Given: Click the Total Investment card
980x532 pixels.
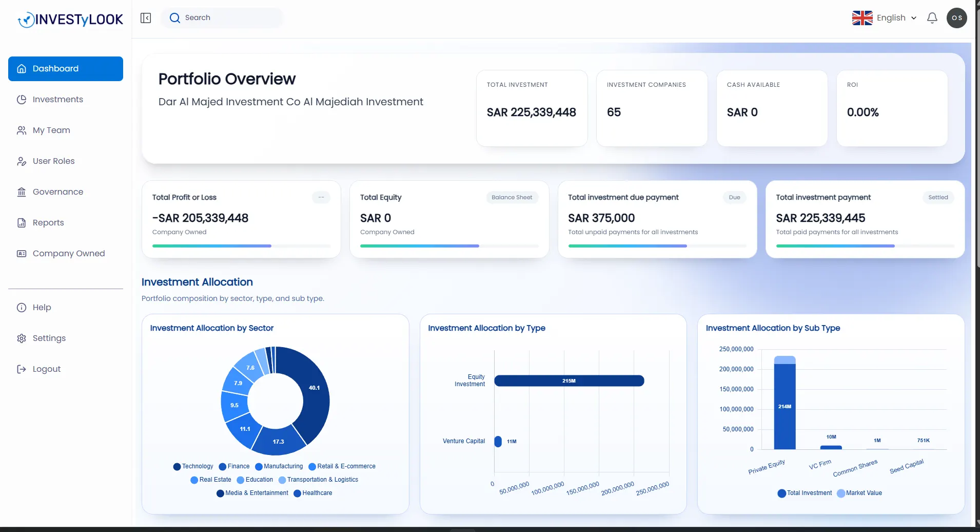Looking at the screenshot, I should click(x=532, y=108).
